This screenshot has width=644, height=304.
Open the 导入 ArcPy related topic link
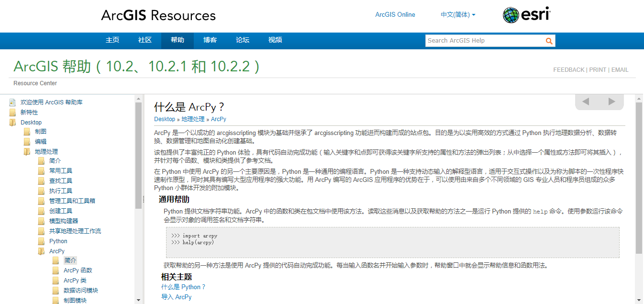[x=176, y=297]
